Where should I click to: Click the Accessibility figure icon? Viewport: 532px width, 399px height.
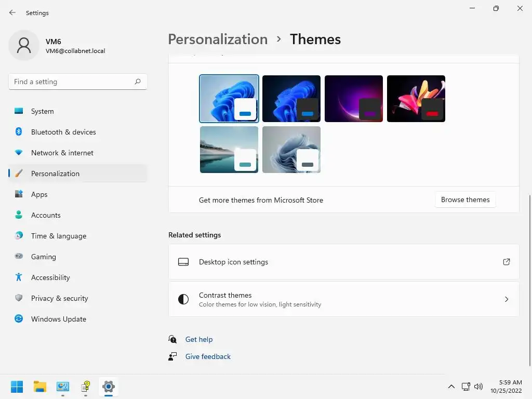tap(19, 277)
